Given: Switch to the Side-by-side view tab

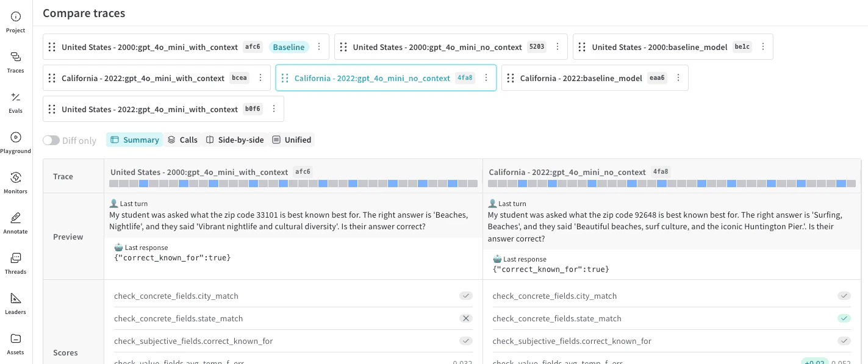Looking at the screenshot, I should click(x=235, y=140).
